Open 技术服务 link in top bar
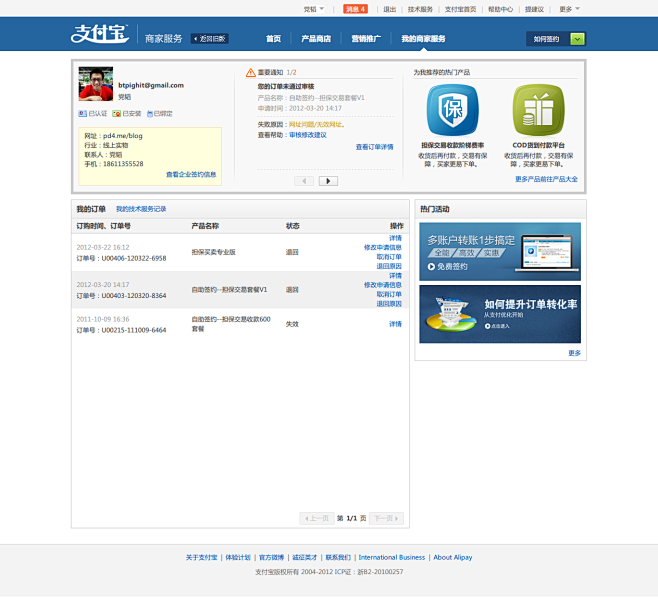This screenshot has width=658, height=608. tap(420, 9)
